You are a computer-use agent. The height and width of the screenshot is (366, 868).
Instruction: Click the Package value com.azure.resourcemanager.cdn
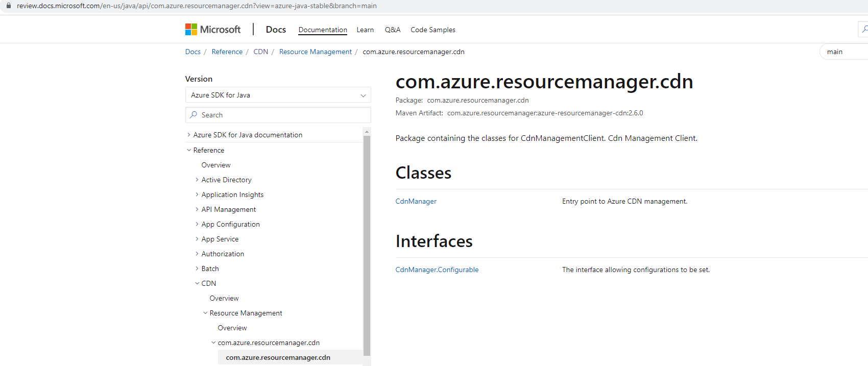pyautogui.click(x=478, y=100)
